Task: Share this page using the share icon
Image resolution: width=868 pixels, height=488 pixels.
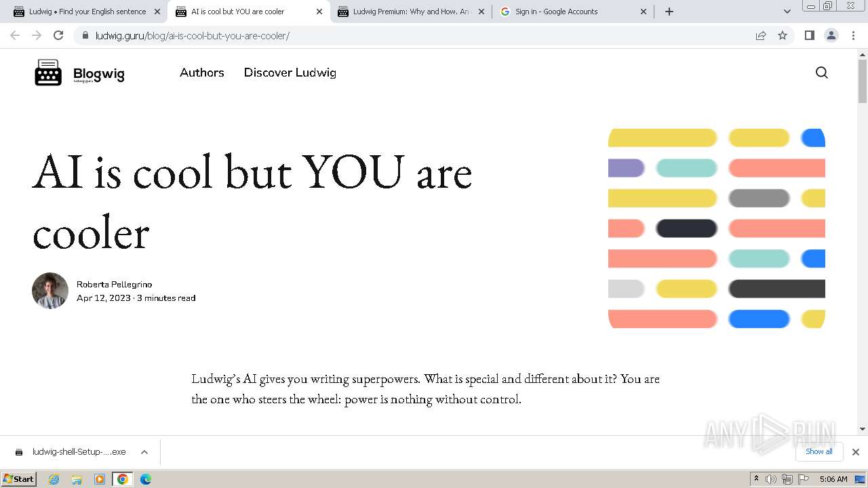Action: click(761, 35)
